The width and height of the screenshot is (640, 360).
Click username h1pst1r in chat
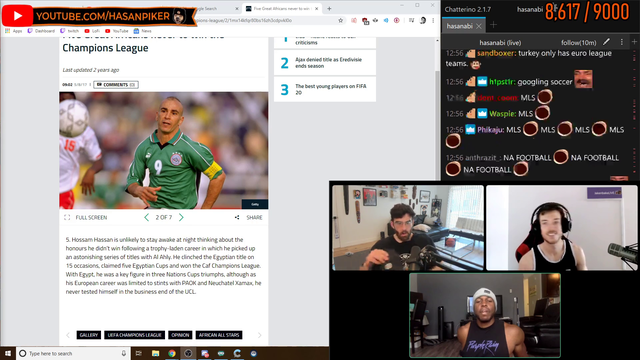[x=502, y=82]
